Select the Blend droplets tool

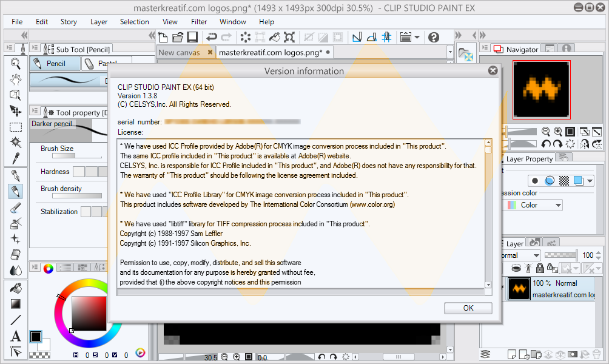coord(16,271)
